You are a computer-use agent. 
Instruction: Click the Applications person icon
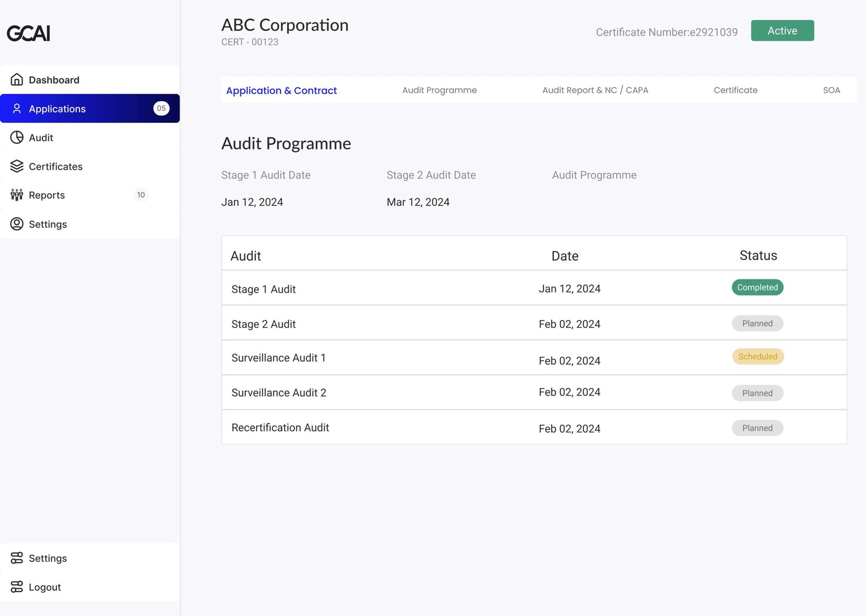click(x=17, y=109)
